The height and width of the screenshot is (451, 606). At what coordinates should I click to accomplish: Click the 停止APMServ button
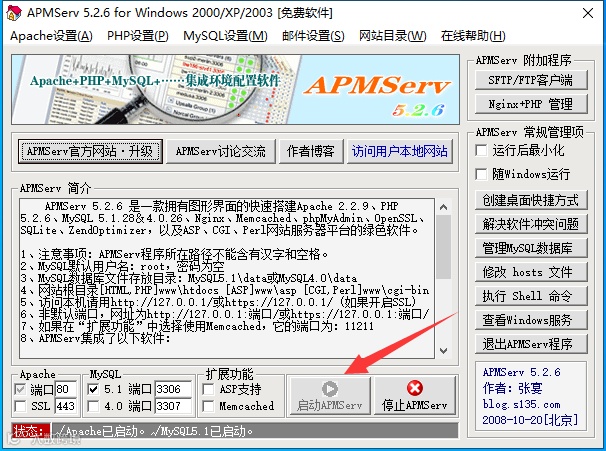pyautogui.click(x=415, y=396)
